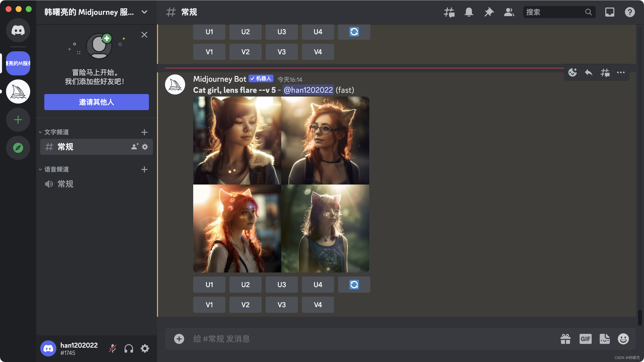
Task: Click the Explore servers compass icon
Action: click(x=18, y=148)
